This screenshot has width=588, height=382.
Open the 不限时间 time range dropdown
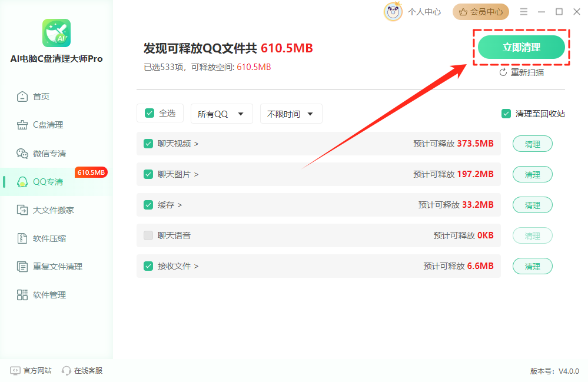[291, 114]
